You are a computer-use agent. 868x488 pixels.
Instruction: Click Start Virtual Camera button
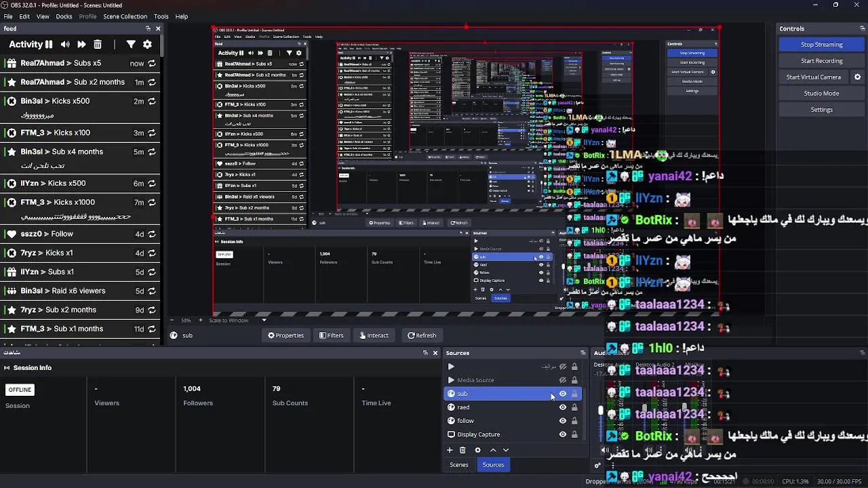pyautogui.click(x=814, y=77)
